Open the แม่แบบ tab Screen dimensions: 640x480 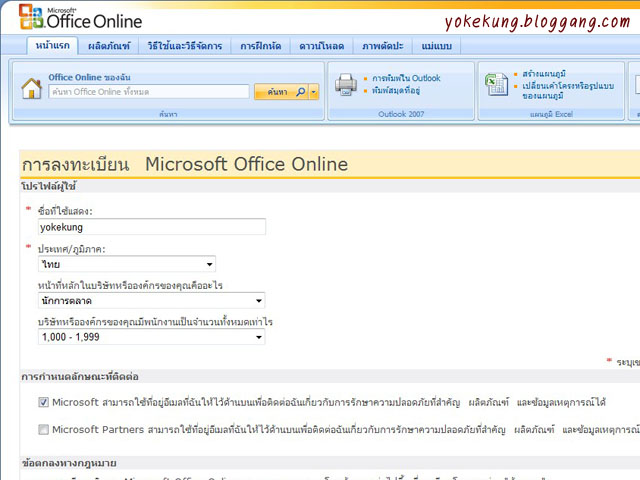436,46
